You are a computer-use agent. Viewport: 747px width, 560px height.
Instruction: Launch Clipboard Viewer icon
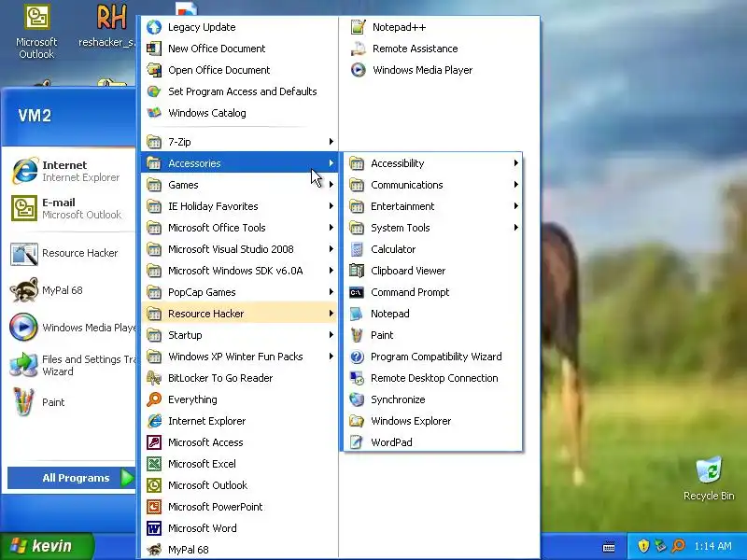coord(357,271)
